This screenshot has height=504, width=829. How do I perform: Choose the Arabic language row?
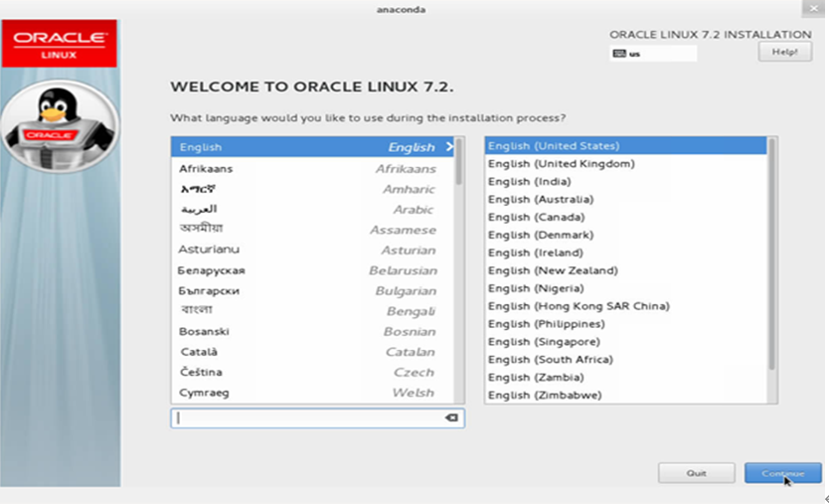(312, 210)
